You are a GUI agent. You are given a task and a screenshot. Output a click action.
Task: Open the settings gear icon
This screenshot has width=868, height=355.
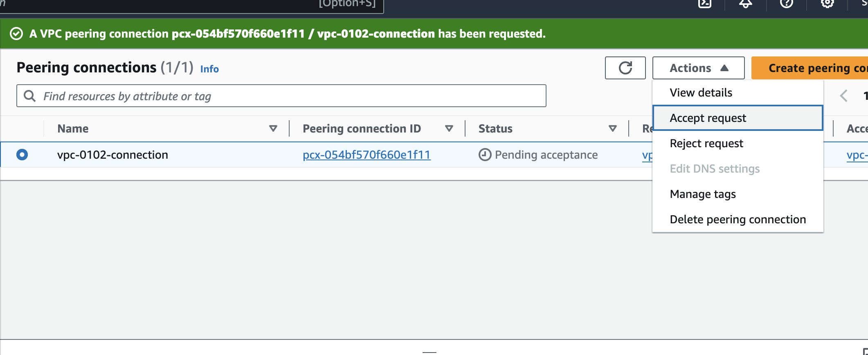(x=827, y=4)
